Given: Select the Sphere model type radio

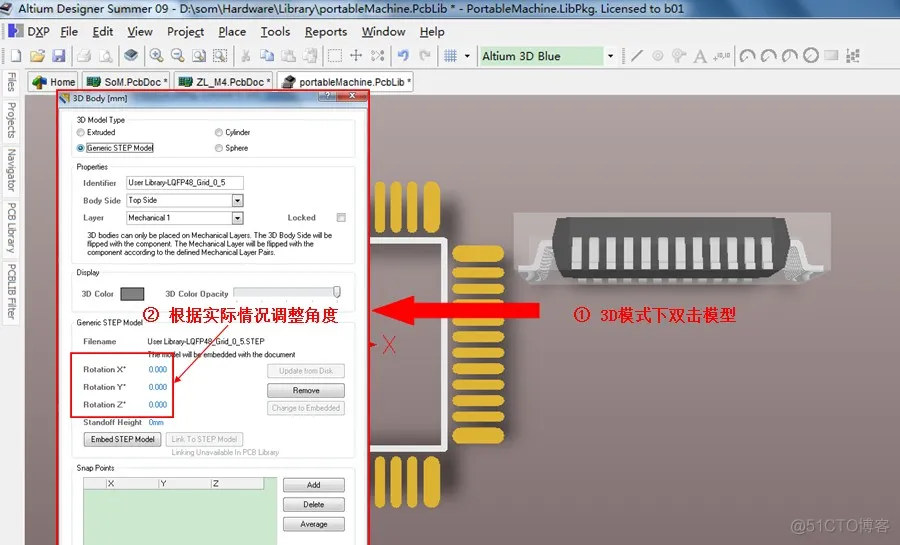Looking at the screenshot, I should [219, 148].
